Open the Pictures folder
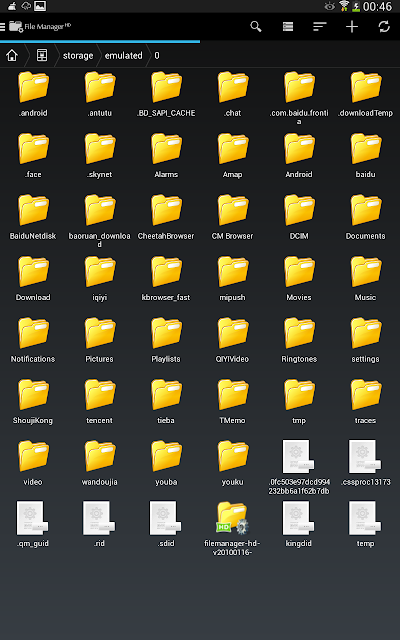The image size is (400, 640). (100, 340)
